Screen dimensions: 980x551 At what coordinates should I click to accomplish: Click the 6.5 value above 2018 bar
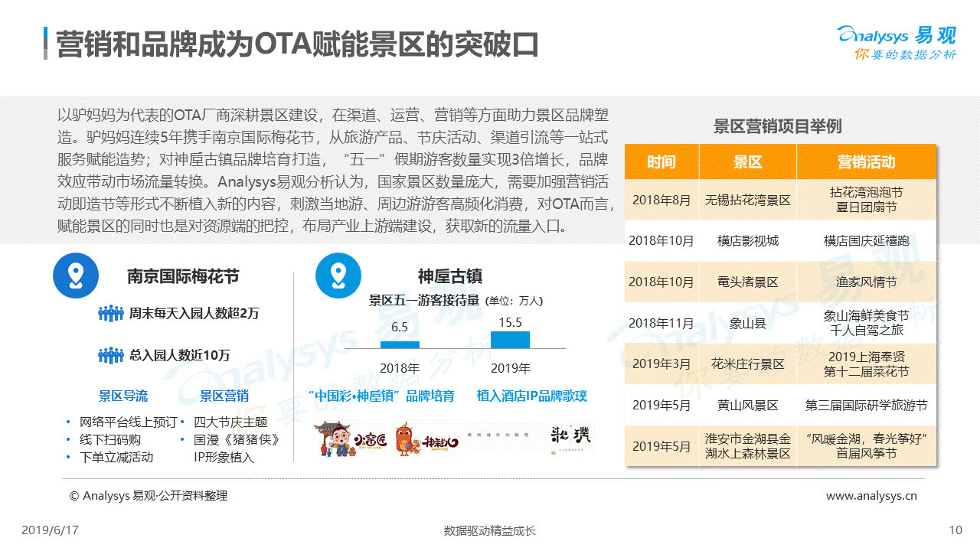400,328
